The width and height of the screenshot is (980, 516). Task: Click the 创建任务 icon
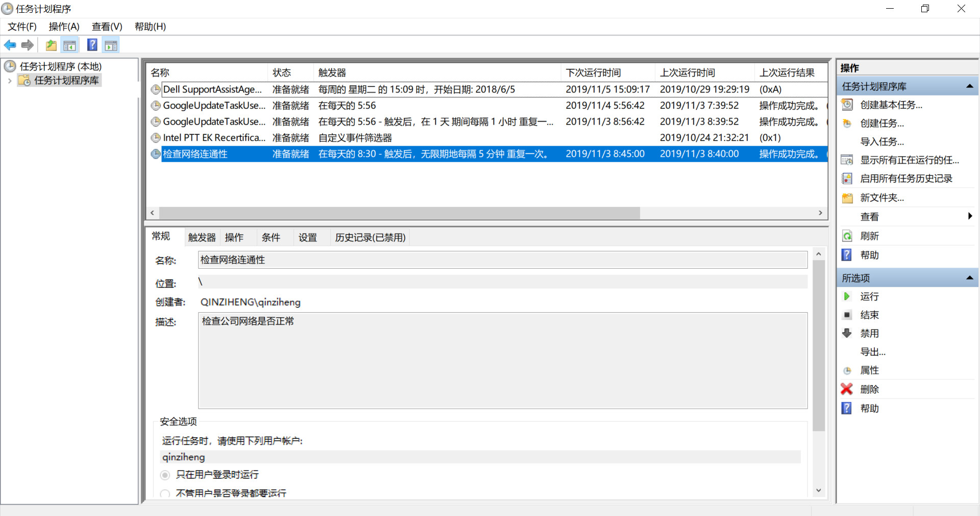[x=847, y=123]
